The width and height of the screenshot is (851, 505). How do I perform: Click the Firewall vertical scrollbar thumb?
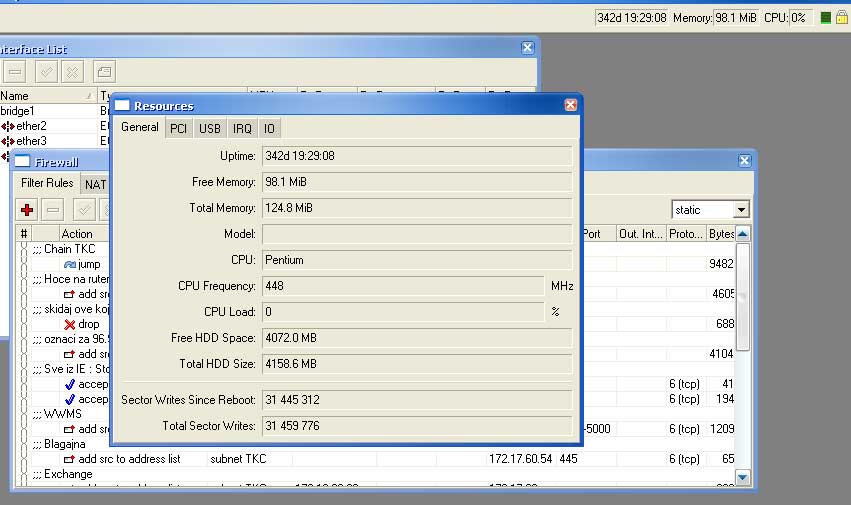[742, 297]
